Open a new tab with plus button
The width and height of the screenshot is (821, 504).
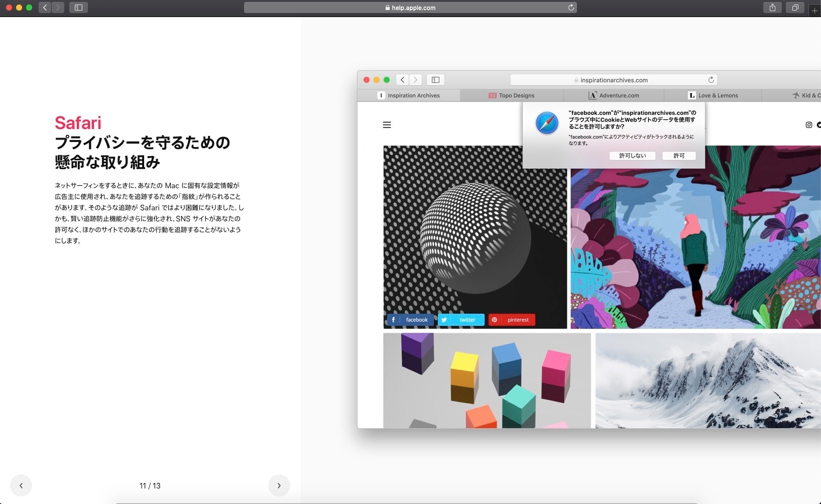pyautogui.click(x=814, y=10)
